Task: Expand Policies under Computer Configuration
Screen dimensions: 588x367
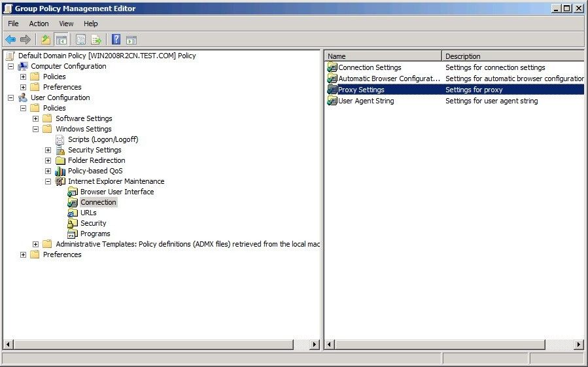Action: [24, 77]
